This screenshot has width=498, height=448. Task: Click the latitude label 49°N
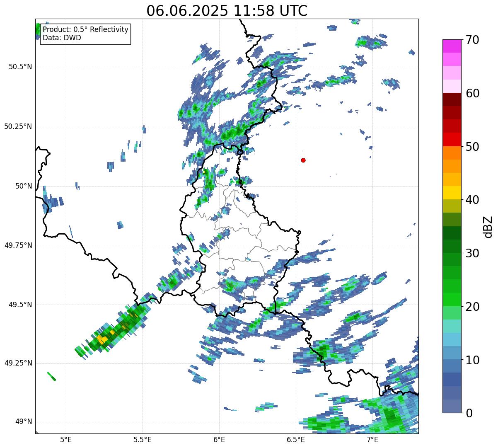(23, 422)
